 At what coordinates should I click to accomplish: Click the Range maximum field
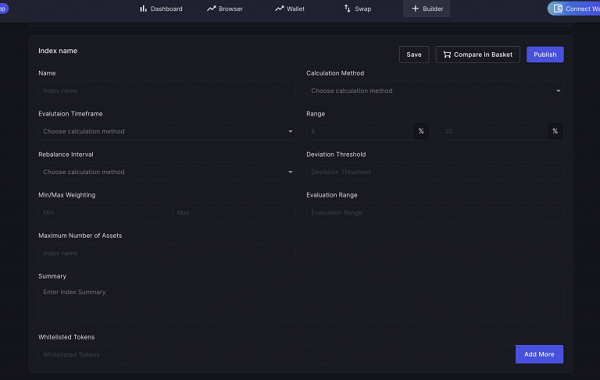494,131
